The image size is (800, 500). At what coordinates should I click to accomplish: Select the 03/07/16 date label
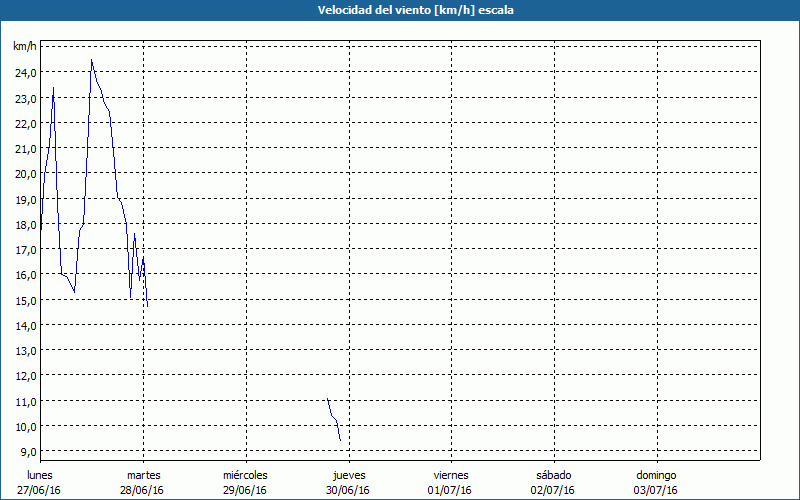(656, 490)
